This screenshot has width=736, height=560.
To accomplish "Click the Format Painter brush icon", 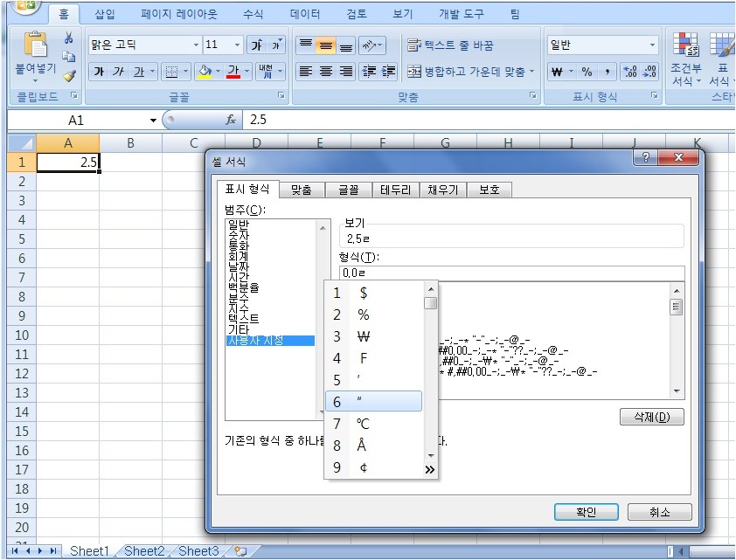I will click(x=68, y=76).
